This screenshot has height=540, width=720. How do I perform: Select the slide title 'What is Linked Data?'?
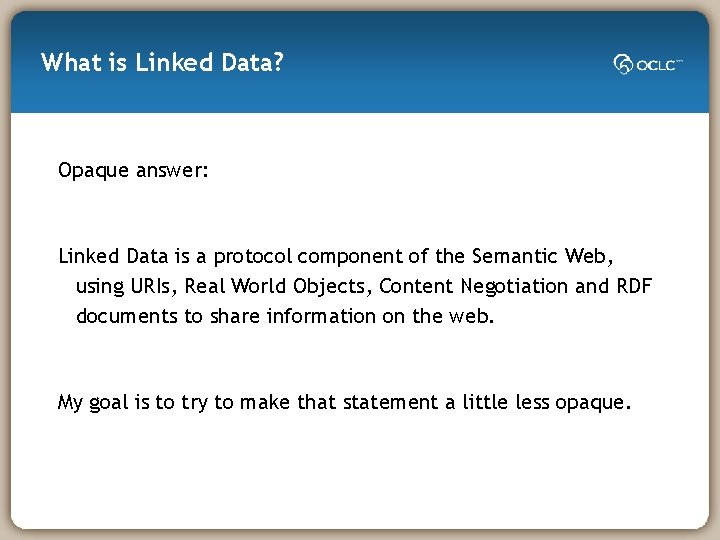162,62
